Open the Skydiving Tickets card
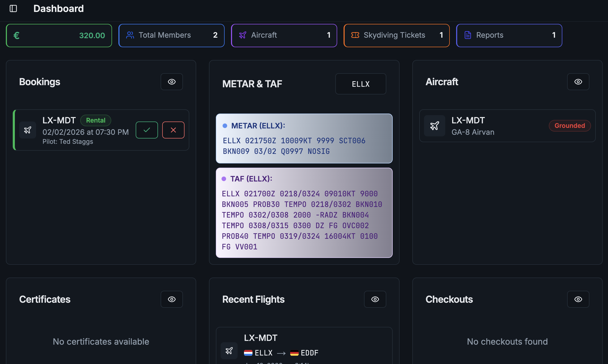Viewport: 608px width, 364px height. coord(396,36)
